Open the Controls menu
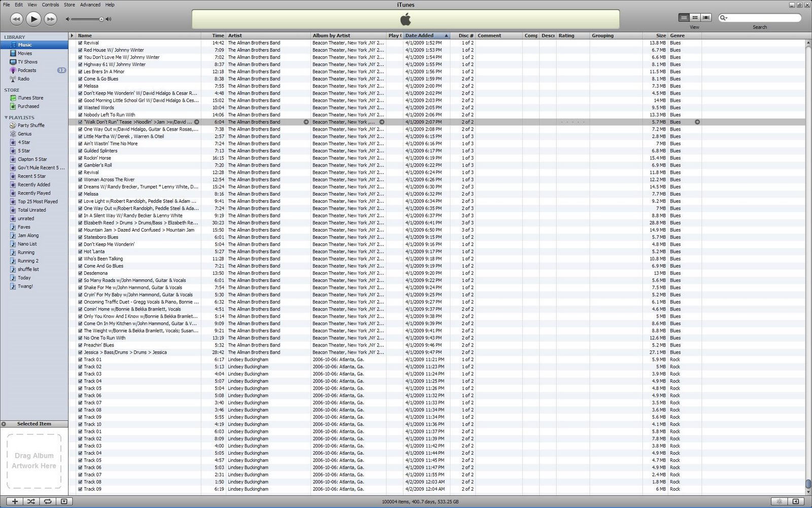Screen dimensions: 812x508 pos(50,5)
